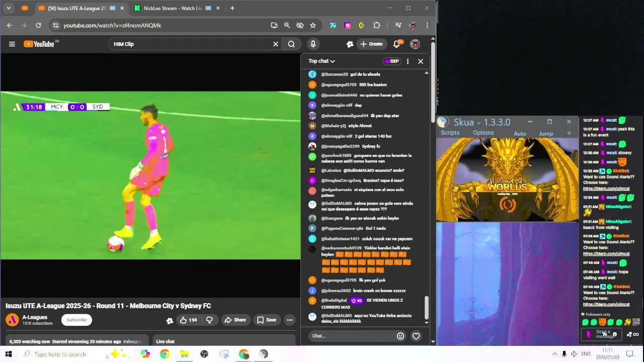Open Skua Auto menu
644x362 pixels.
pos(520,134)
